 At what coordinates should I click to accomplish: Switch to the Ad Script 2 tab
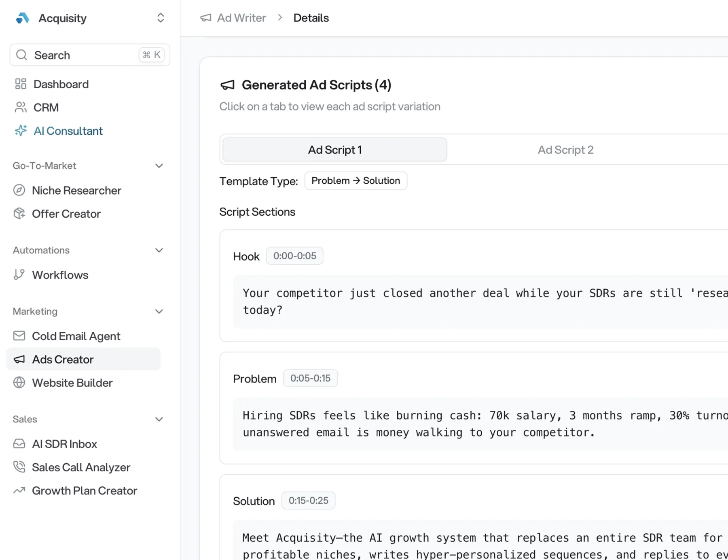pyautogui.click(x=565, y=149)
